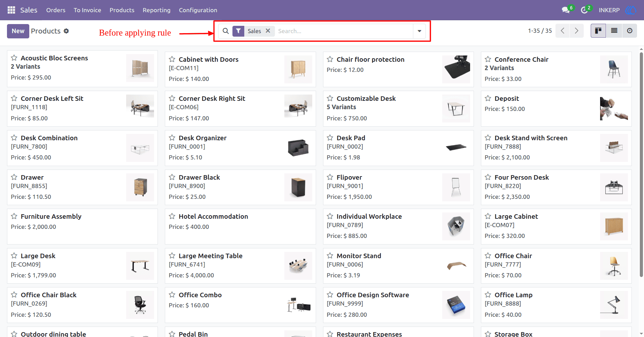This screenshot has height=337, width=644.
Task: Click the INKERP user avatar icon
Action: [x=630, y=10]
